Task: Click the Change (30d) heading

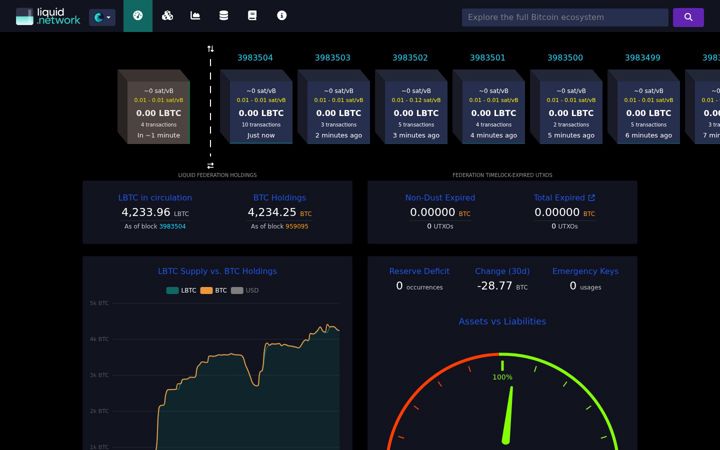Action: 502,271
